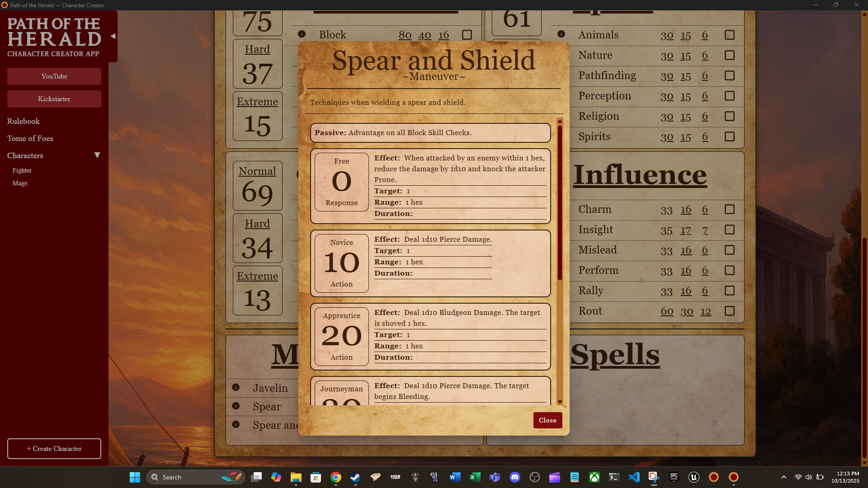The height and width of the screenshot is (488, 868).
Task: Tick the Charm checkbox
Action: click(729, 209)
